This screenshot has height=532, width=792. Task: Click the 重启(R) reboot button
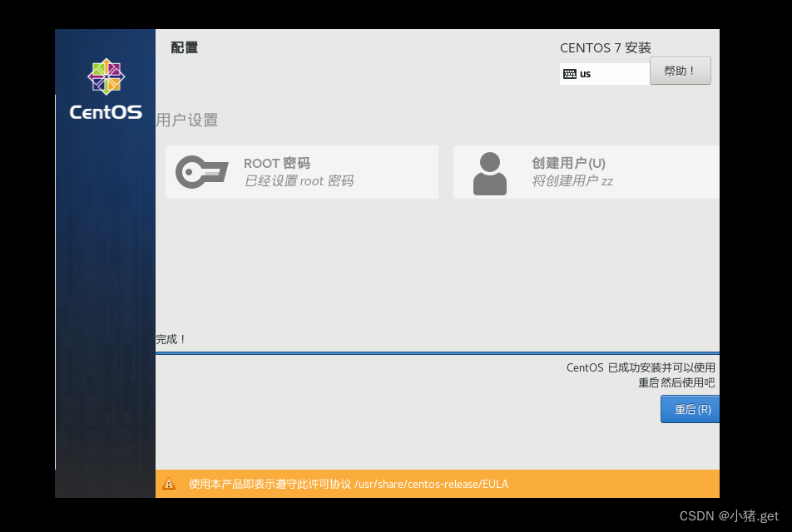690,409
